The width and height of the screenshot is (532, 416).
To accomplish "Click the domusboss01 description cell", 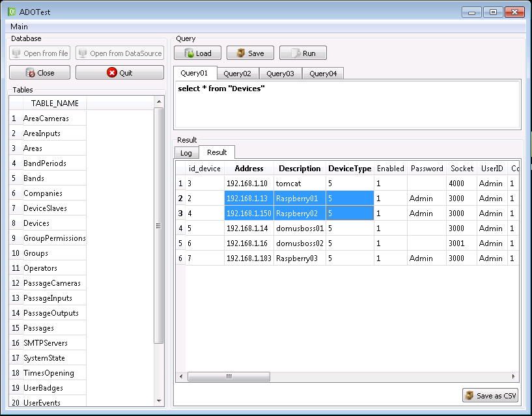I will coord(300,228).
